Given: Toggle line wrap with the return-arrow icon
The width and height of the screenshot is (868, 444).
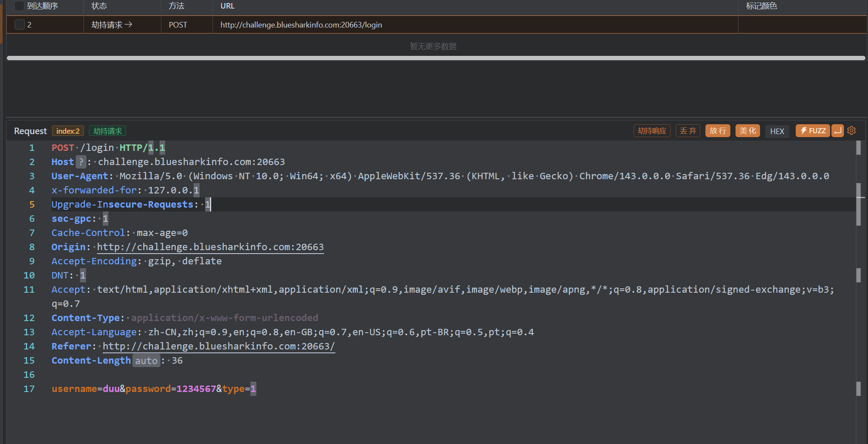Looking at the screenshot, I should pos(837,131).
